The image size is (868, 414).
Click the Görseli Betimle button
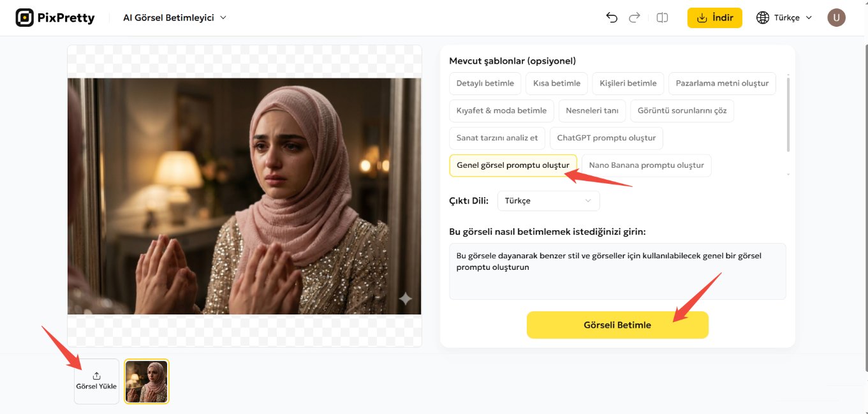click(x=617, y=325)
